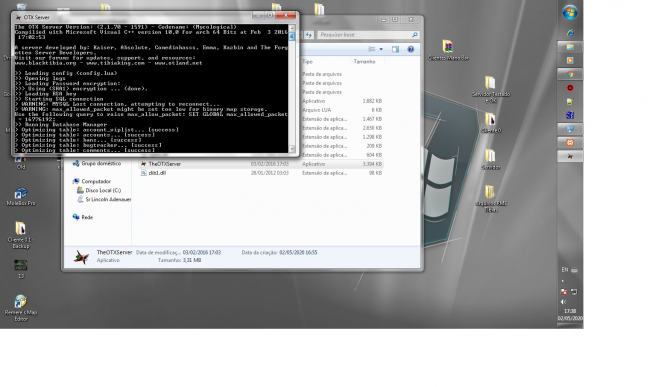Click the console scrollbar up arrow
This screenshot has height=387, width=650.
pos(292,27)
